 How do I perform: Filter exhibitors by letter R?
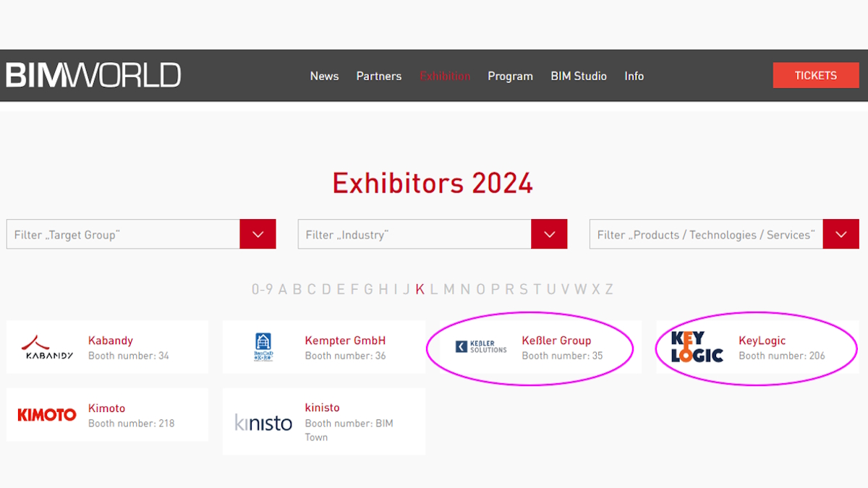509,289
